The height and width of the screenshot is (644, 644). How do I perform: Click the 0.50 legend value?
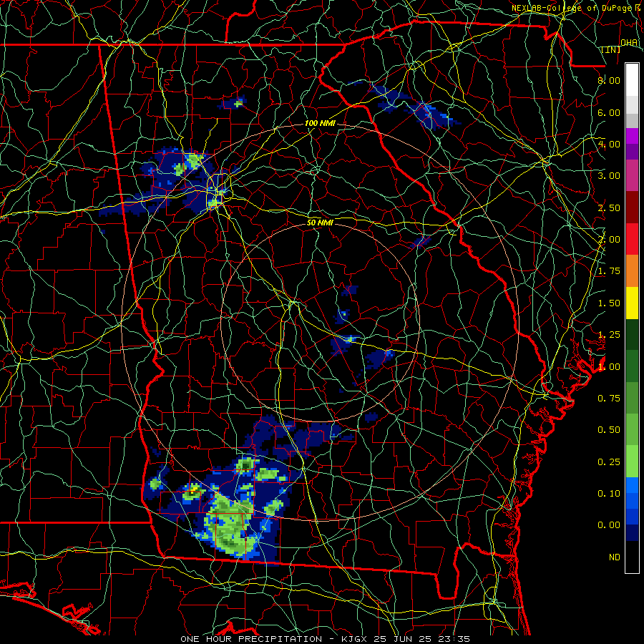[609, 430]
